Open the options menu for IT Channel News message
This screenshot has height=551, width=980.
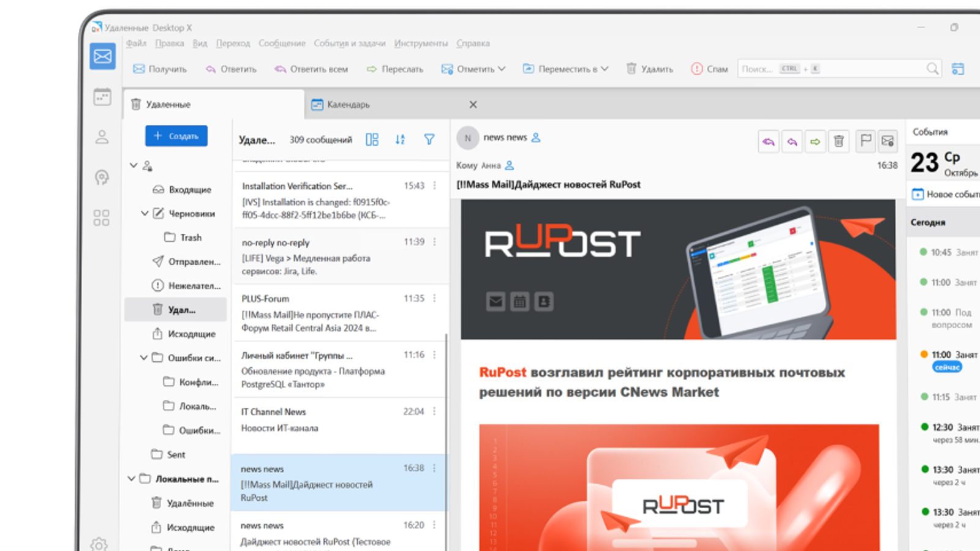coord(435,411)
